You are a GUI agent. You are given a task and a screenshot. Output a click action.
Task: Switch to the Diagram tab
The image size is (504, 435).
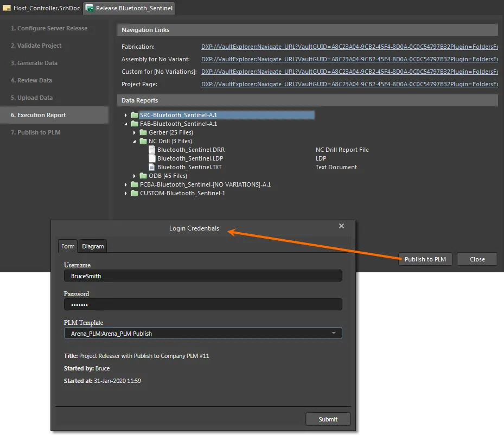coord(93,246)
